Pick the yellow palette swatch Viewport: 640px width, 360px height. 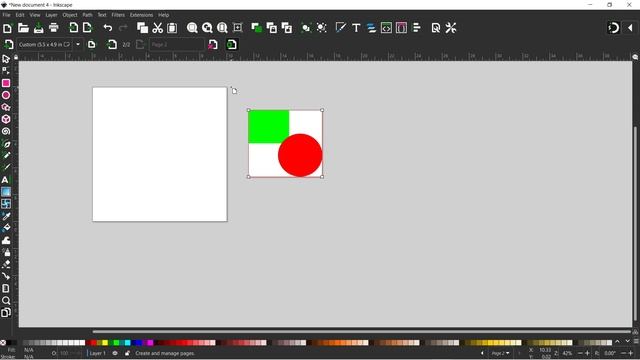(x=104, y=342)
